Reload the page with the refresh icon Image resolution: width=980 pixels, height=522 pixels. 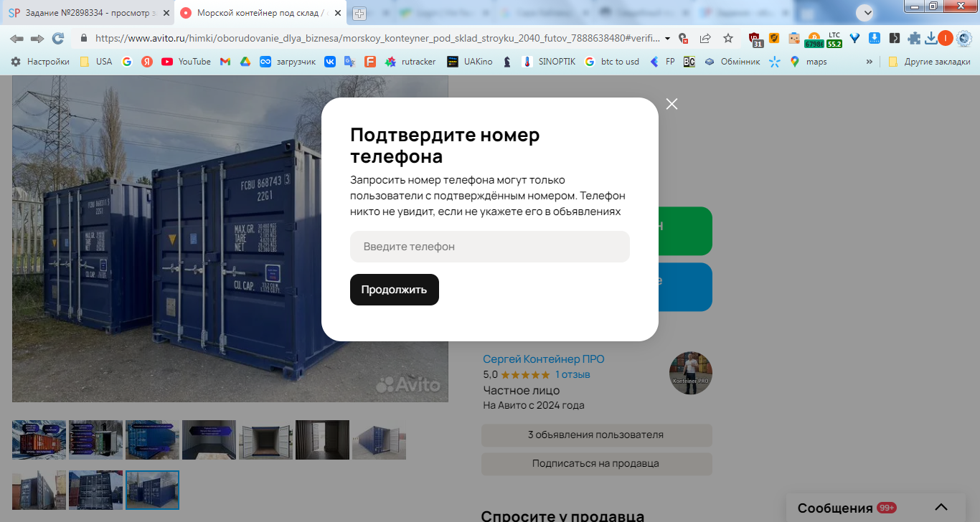coord(58,38)
